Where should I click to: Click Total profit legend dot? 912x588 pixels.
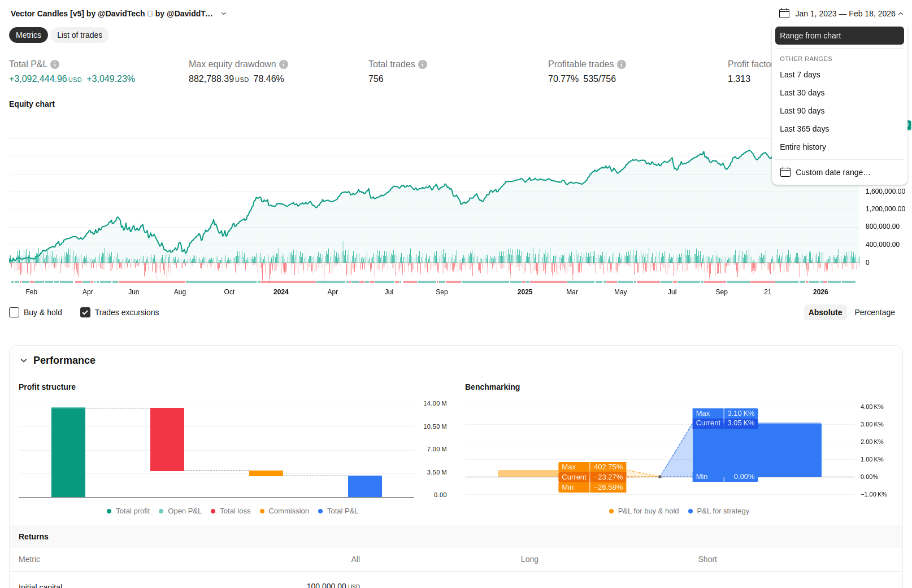coord(109,511)
